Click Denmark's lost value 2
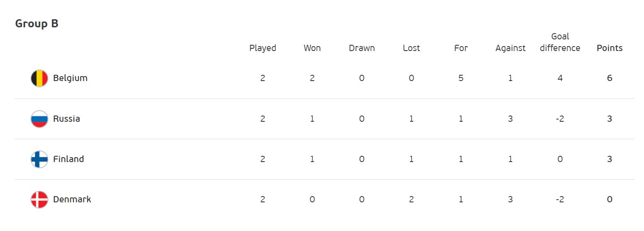The width and height of the screenshot is (644, 231). coord(411,199)
